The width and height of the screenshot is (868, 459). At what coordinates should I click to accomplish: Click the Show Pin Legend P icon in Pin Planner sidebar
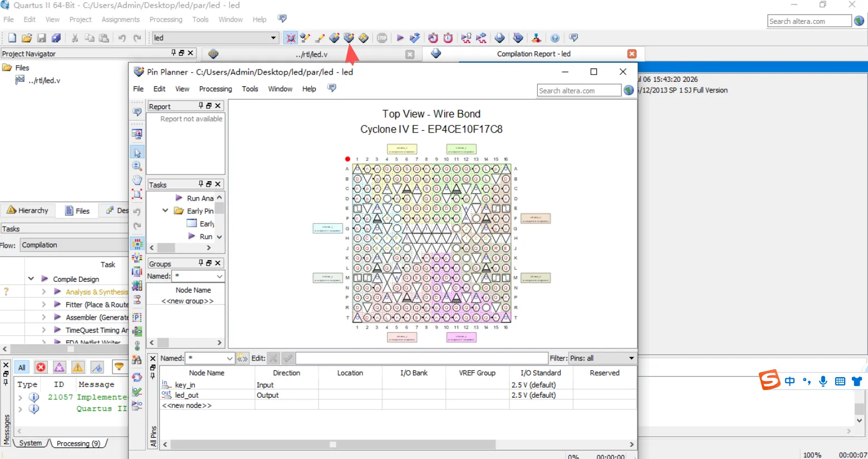pyautogui.click(x=137, y=318)
